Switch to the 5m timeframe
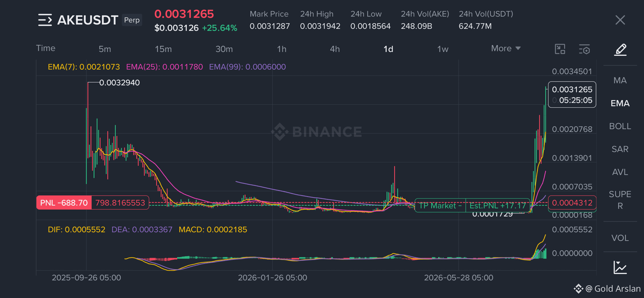 (x=105, y=49)
